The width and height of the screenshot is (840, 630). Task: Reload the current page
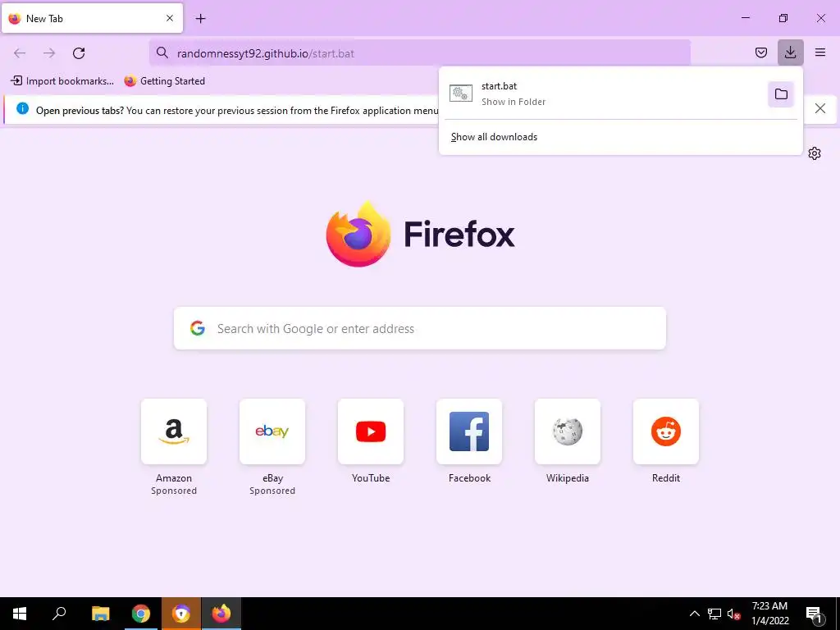point(79,53)
